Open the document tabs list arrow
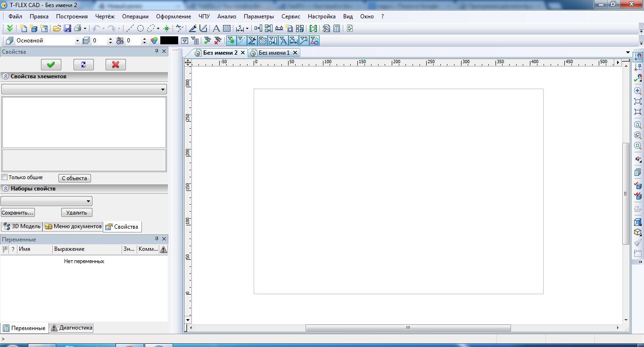Image resolution: width=644 pixels, height=347 pixels. pos(628,52)
